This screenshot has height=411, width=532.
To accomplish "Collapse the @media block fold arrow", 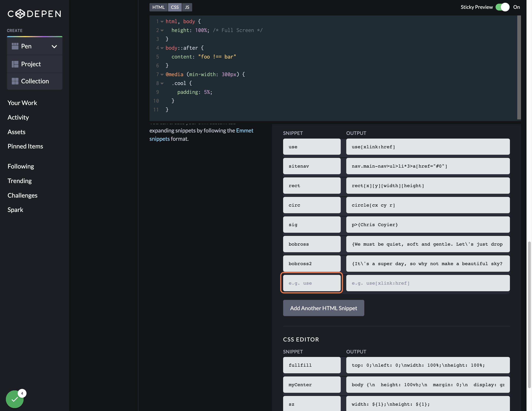I will click(x=162, y=75).
